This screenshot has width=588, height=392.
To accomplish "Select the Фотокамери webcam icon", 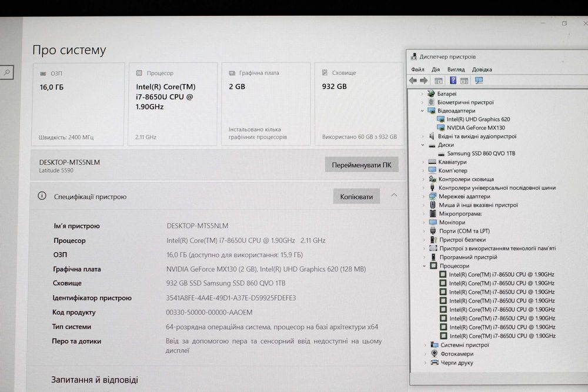I will point(435,353).
